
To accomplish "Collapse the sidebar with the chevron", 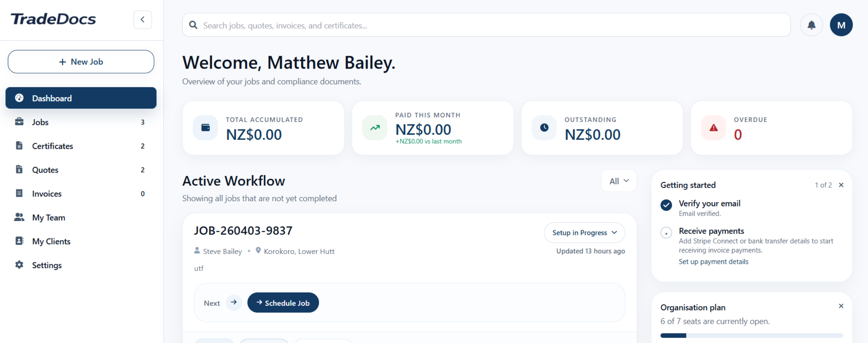I will (x=142, y=20).
